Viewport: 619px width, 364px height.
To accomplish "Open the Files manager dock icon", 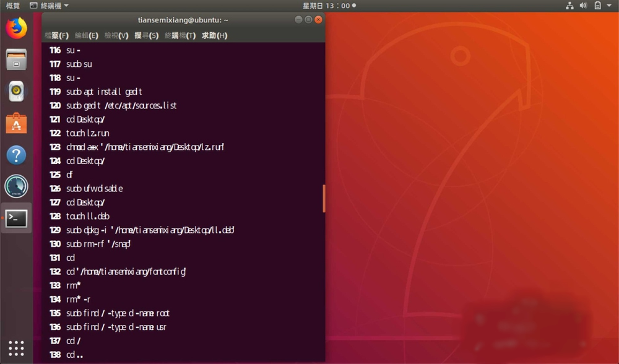I will (17, 59).
